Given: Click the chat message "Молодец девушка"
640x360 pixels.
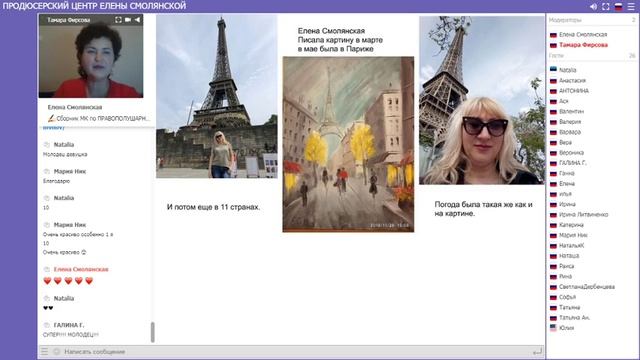Looking at the screenshot, I should click(65, 154).
